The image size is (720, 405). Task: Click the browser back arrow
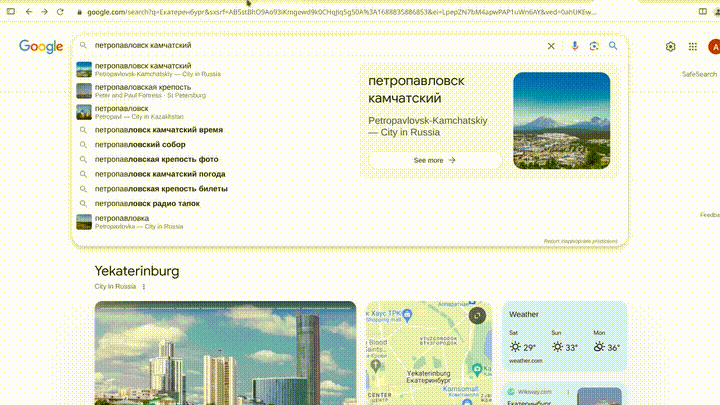pos(29,12)
